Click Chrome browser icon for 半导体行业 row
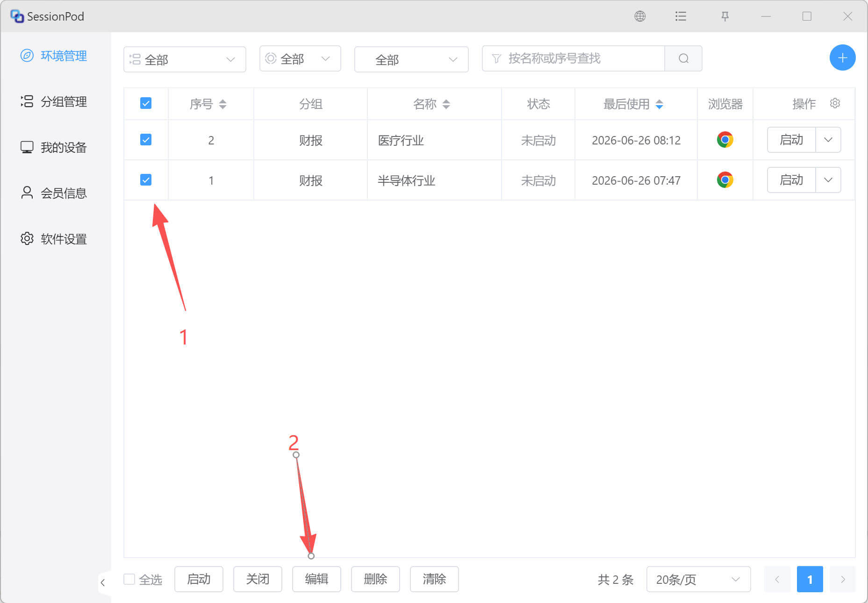Screen dimensions: 868x603 (725, 180)
